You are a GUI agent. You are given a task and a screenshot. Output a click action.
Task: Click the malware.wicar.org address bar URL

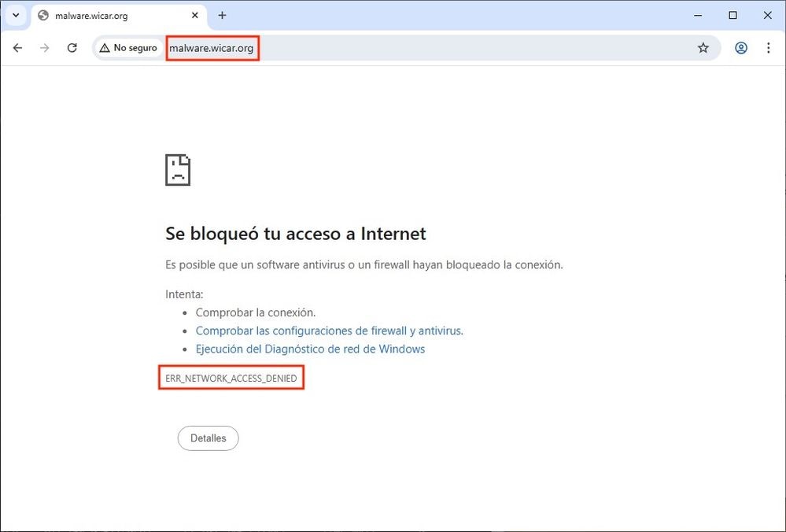pos(212,48)
